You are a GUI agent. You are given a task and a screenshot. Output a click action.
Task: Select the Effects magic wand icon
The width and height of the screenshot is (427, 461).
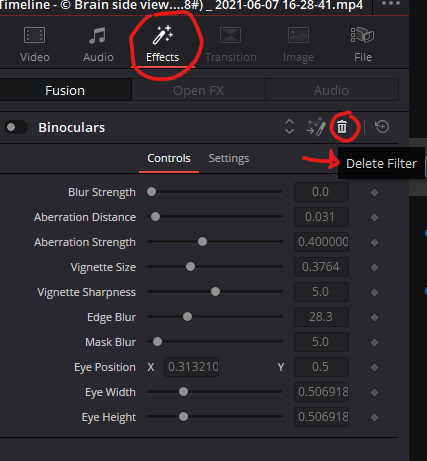[163, 35]
